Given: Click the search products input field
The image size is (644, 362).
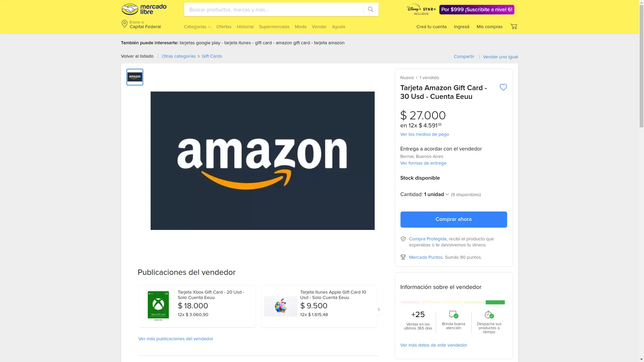Looking at the screenshot, I should [274, 9].
